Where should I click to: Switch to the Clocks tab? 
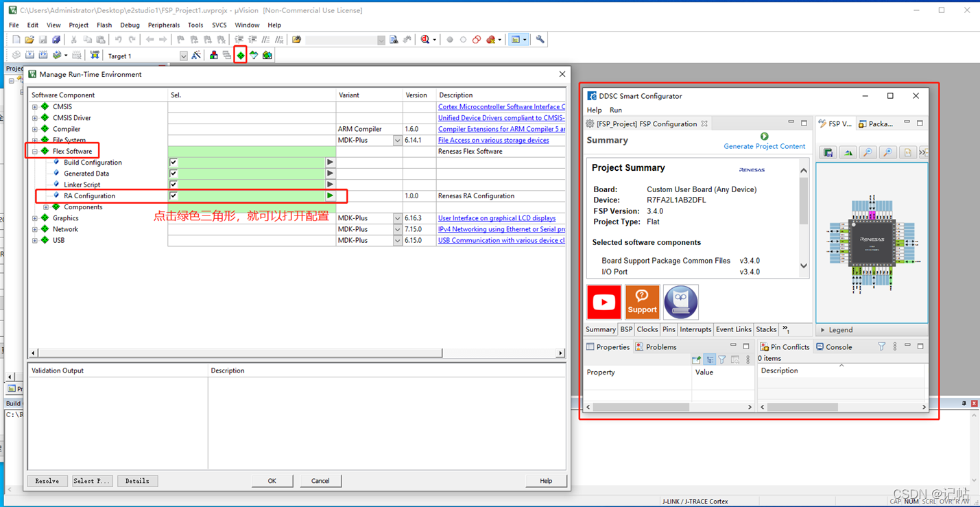click(x=647, y=329)
